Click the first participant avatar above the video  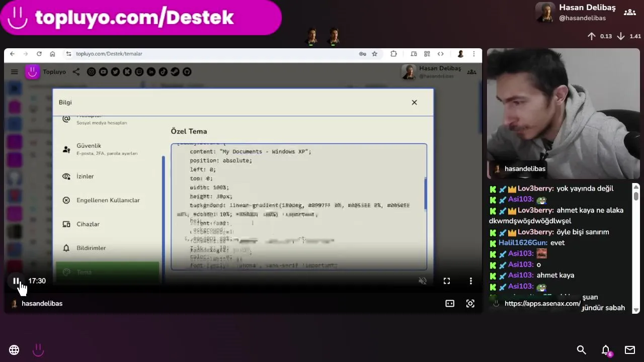tap(312, 37)
